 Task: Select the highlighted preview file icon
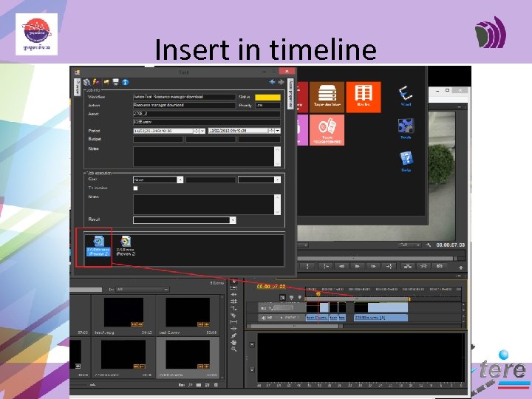(x=98, y=246)
